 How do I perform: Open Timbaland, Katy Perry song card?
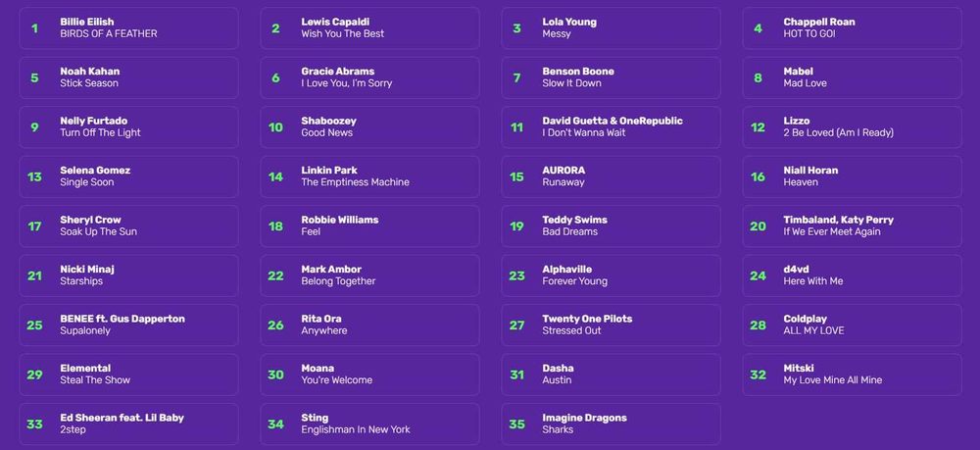pyautogui.click(x=852, y=226)
